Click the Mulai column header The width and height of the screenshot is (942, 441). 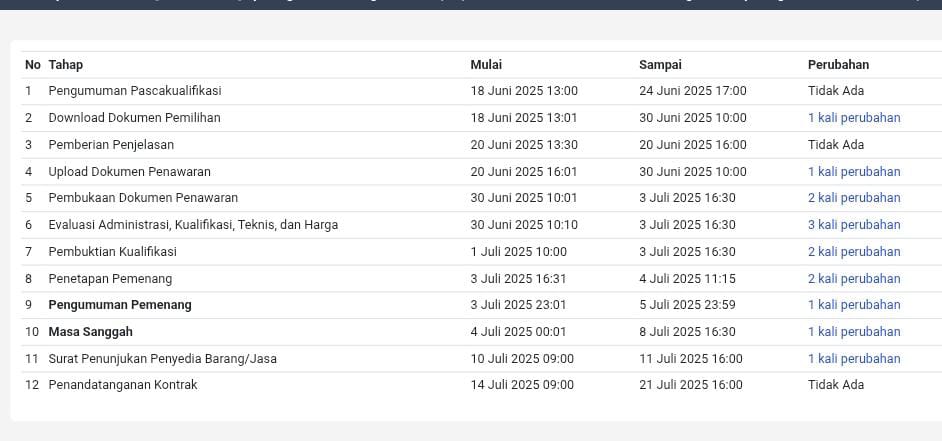click(x=486, y=65)
